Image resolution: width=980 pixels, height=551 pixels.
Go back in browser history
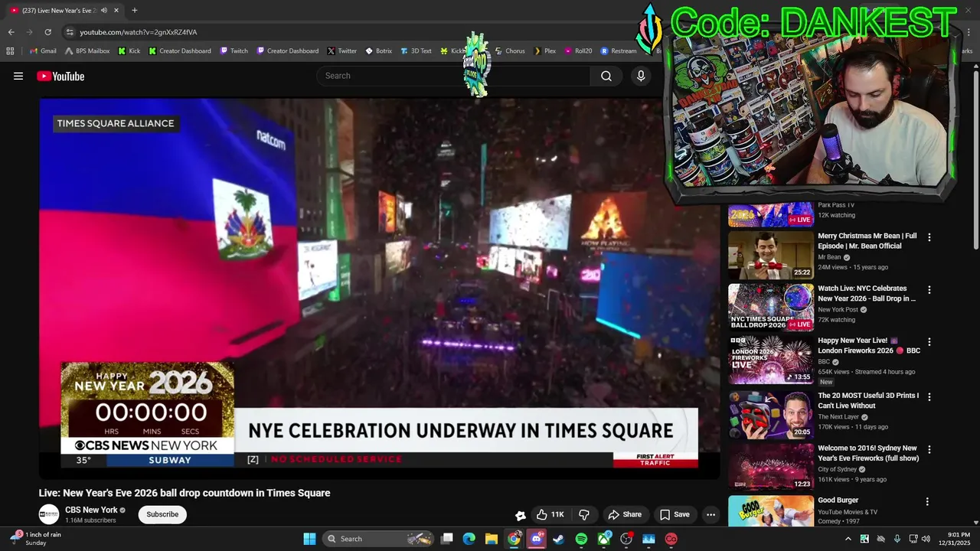click(11, 32)
